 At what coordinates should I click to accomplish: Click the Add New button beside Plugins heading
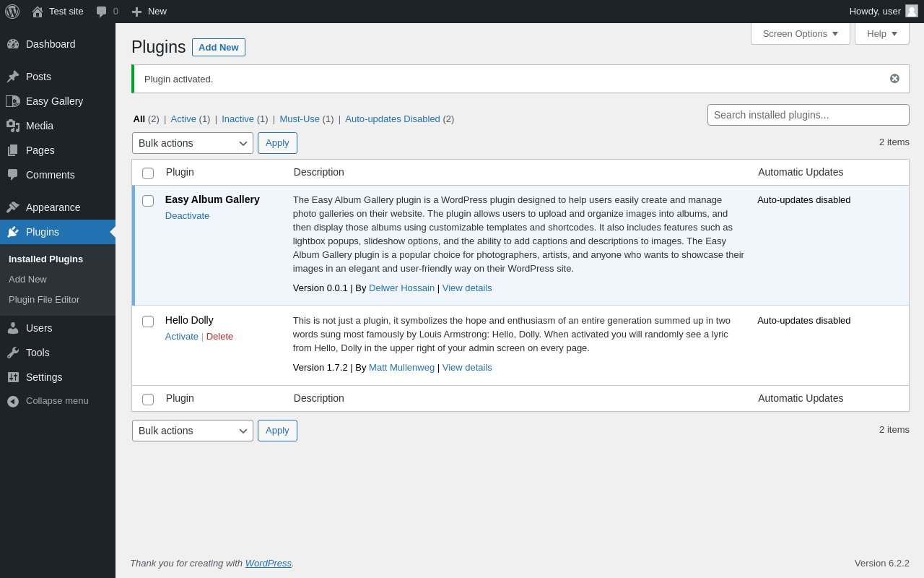219,47
